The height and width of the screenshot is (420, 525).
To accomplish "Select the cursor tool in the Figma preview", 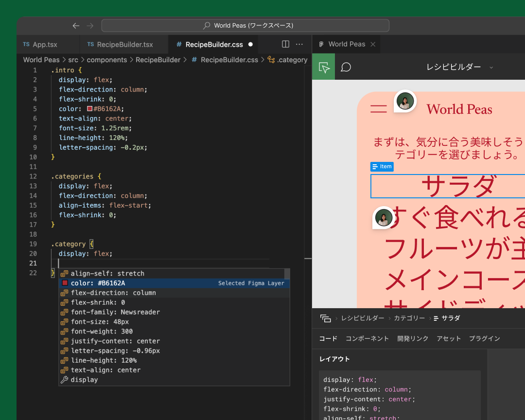I will (323, 67).
